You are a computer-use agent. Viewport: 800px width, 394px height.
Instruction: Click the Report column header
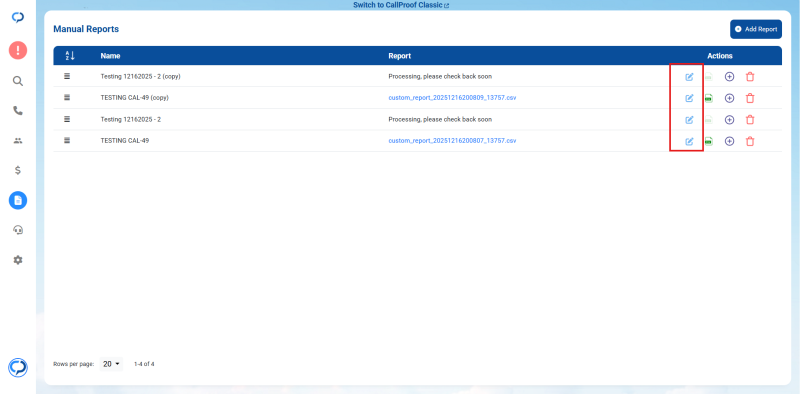point(399,56)
